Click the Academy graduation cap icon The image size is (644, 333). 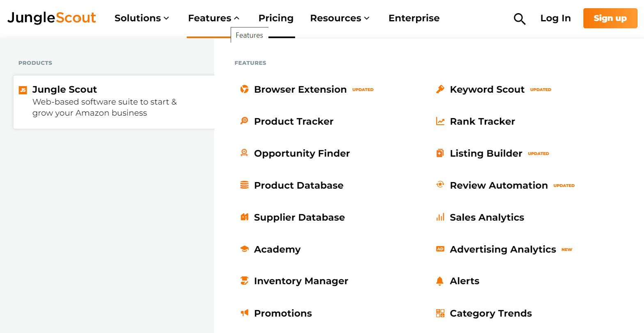244,249
